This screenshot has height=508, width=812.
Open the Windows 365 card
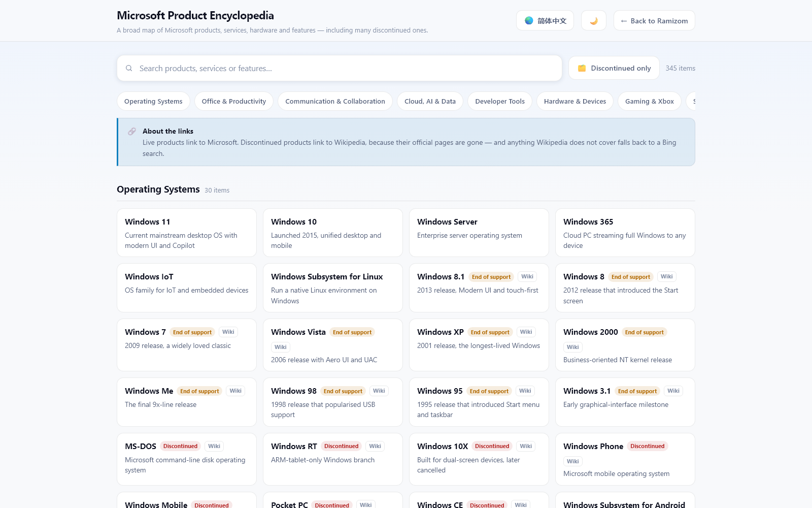[x=625, y=233]
